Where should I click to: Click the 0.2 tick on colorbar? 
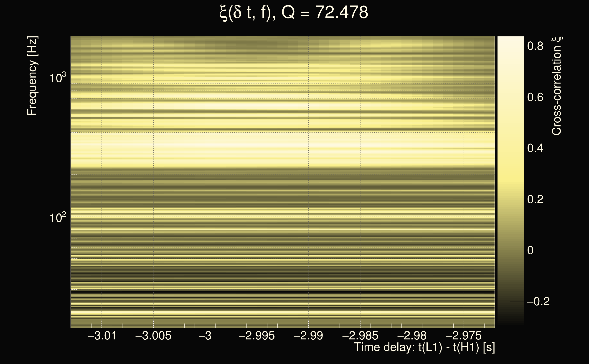coord(535,199)
